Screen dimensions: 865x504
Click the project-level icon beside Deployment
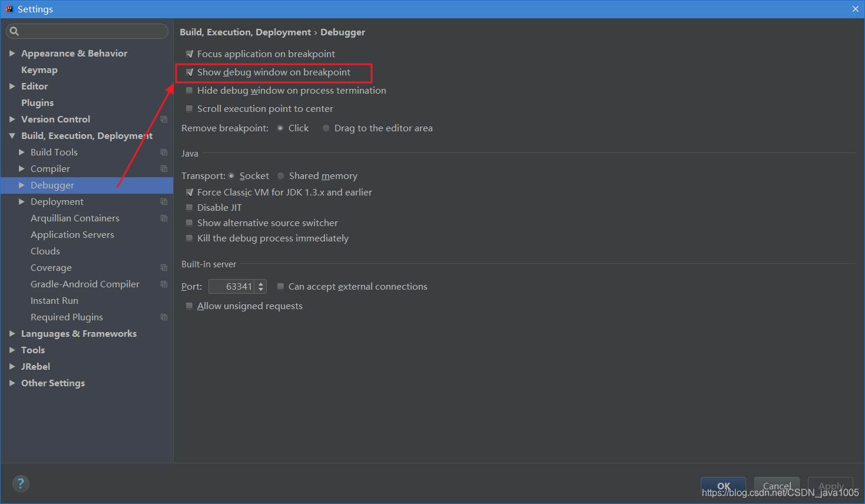(164, 202)
